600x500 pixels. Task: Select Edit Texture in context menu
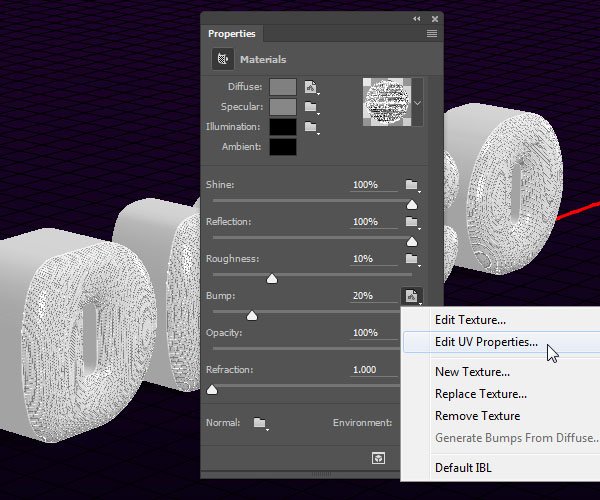click(x=470, y=320)
